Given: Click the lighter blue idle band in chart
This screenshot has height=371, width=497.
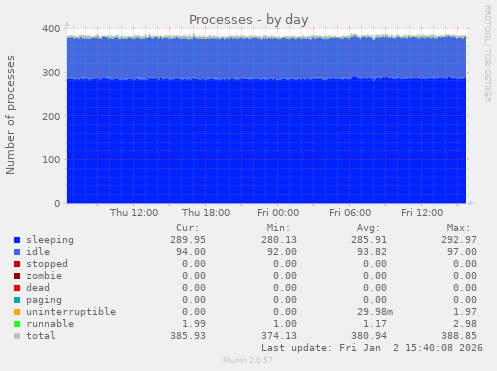Looking at the screenshot, I should click(x=266, y=58).
